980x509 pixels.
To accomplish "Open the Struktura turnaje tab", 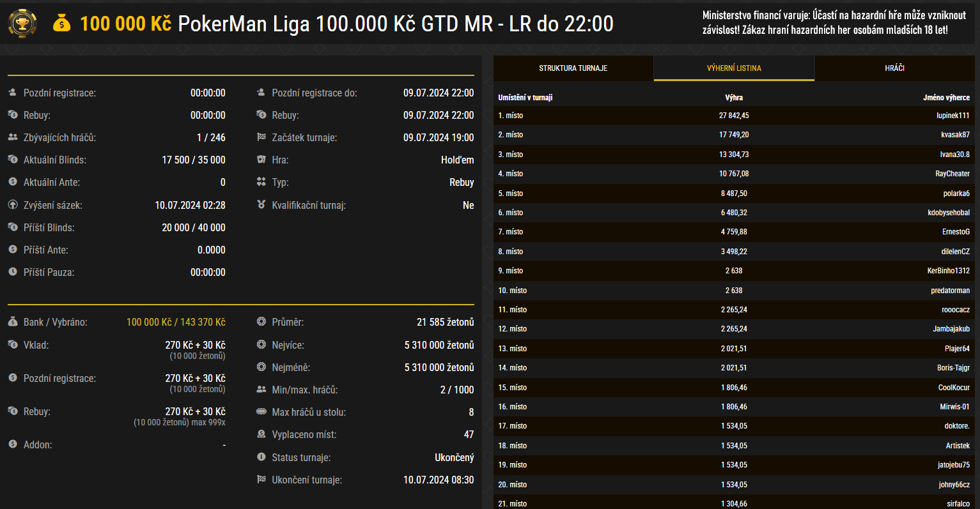I will tap(573, 68).
